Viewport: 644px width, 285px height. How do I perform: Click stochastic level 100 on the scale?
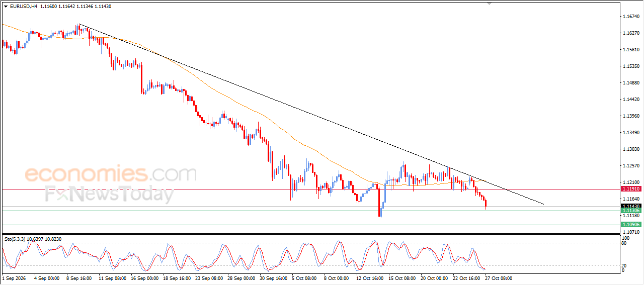coord(626,238)
